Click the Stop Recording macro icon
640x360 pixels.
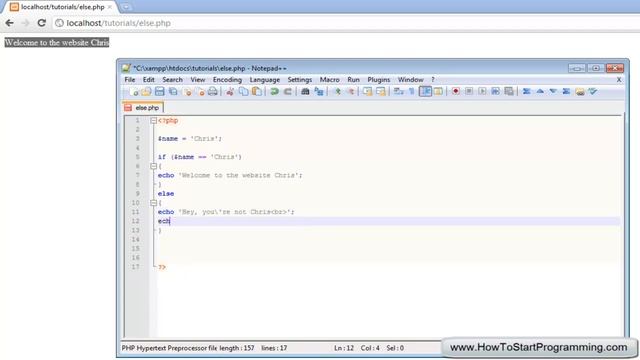pyautogui.click(x=469, y=92)
